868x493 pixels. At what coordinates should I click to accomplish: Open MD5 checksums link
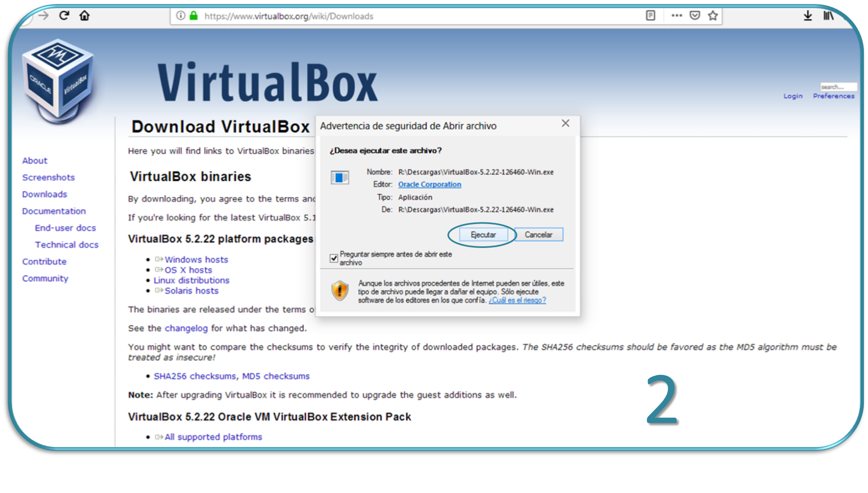pos(276,376)
